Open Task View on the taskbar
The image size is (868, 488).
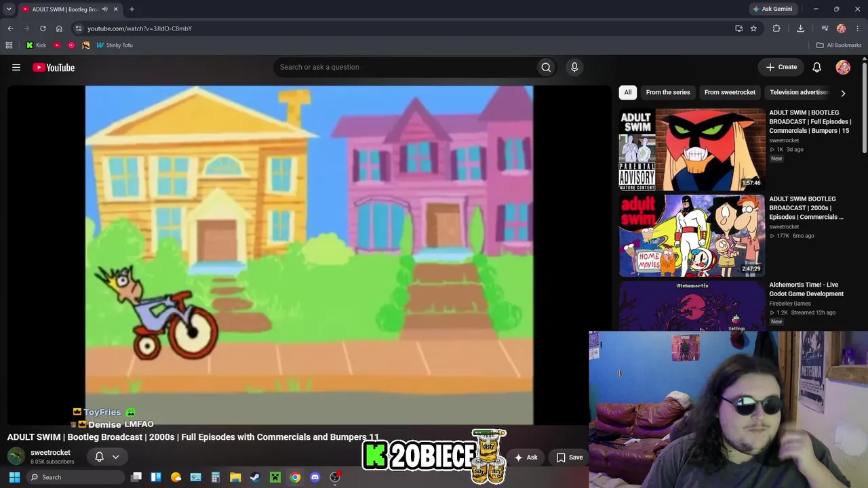click(136, 477)
